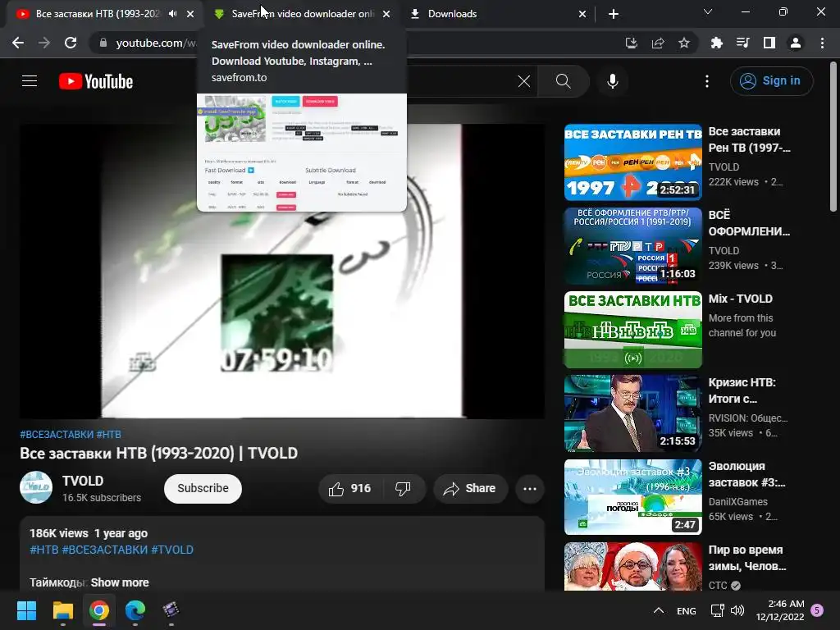
Task: Expand description with Show more
Action: click(x=120, y=582)
